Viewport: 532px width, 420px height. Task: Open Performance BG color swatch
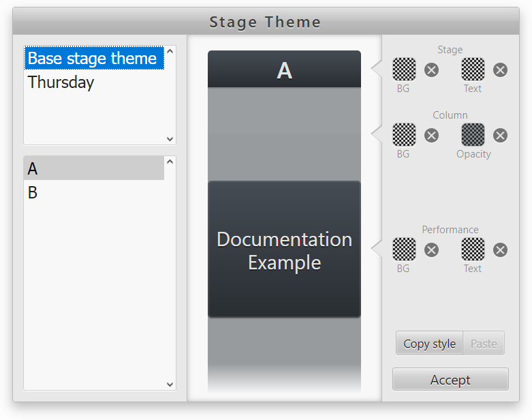click(x=404, y=249)
